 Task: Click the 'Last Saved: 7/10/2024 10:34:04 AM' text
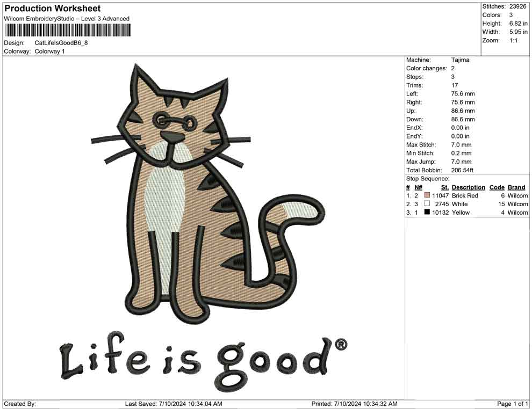[174, 404]
